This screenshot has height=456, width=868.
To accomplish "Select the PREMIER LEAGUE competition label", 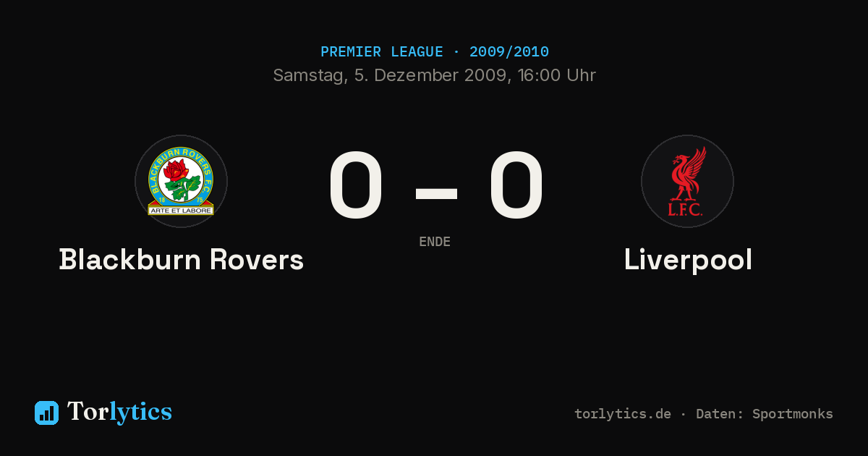I will coord(382,52).
